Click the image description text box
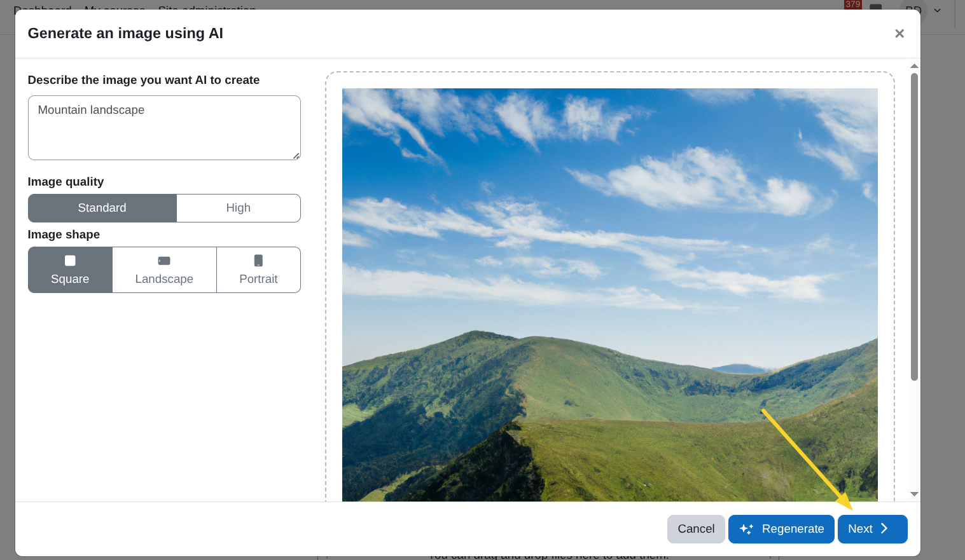Screen dimensions: 965x560 pyautogui.click(x=164, y=127)
